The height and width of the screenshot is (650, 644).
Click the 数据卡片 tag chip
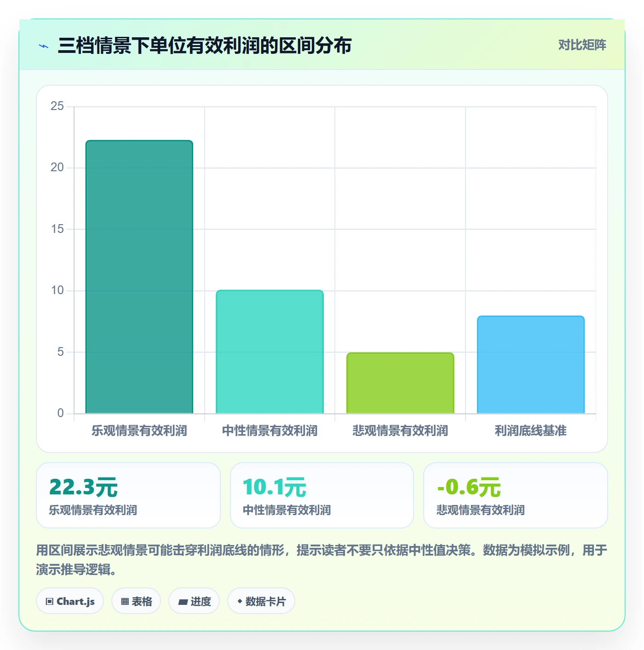(261, 601)
